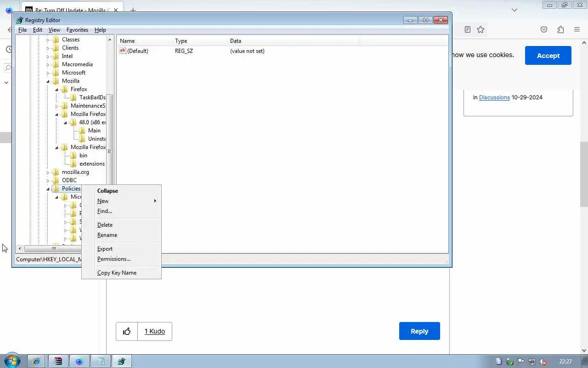Open the WinRAR taskbar icon
Viewport: 588px width, 368px height.
point(58,362)
